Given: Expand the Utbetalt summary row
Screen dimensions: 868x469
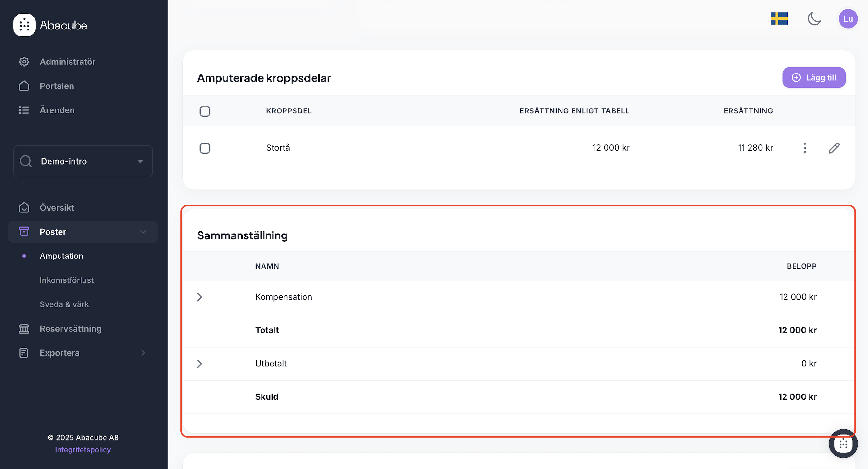Looking at the screenshot, I should pos(199,363).
